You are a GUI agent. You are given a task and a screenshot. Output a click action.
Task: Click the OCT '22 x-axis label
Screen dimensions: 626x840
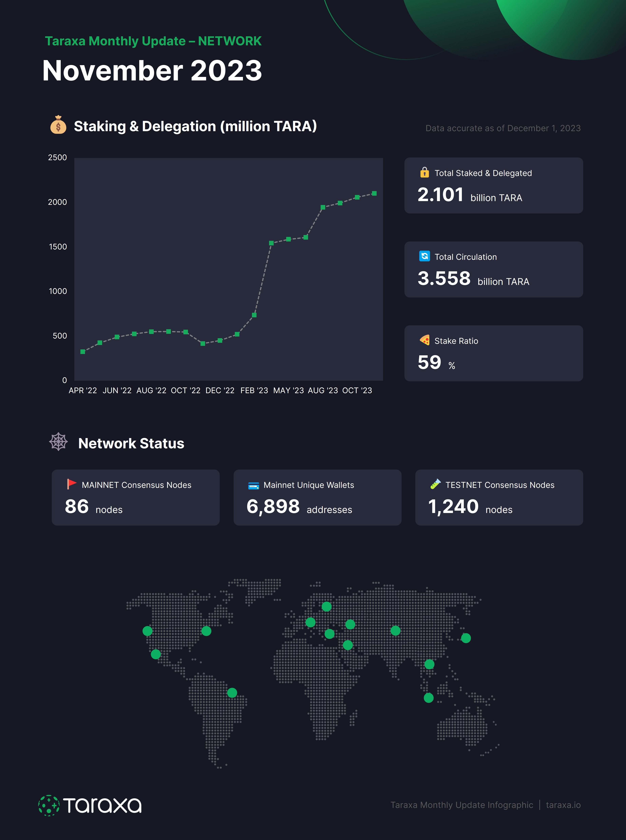coord(186,390)
